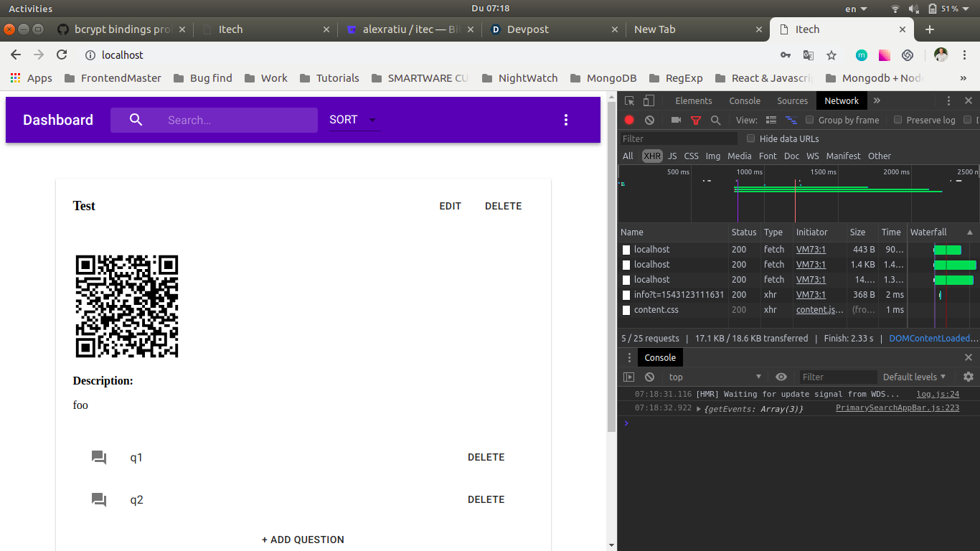This screenshot has height=551, width=980.
Task: Open the 'top' JavaScript context dropdown
Action: (x=715, y=377)
